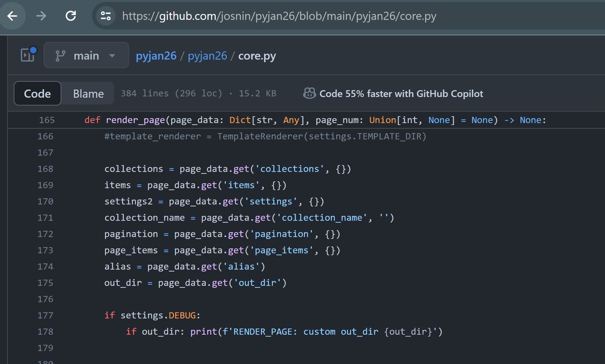Click the GitHub URL in address bar
Viewport: 605px width, 364px height.
(279, 16)
